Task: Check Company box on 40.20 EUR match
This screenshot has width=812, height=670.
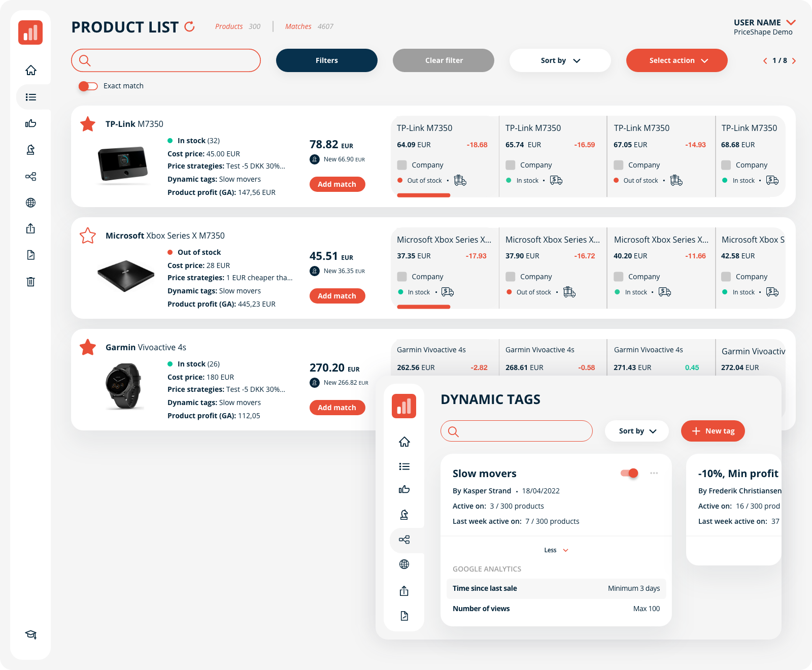Action: click(x=619, y=277)
